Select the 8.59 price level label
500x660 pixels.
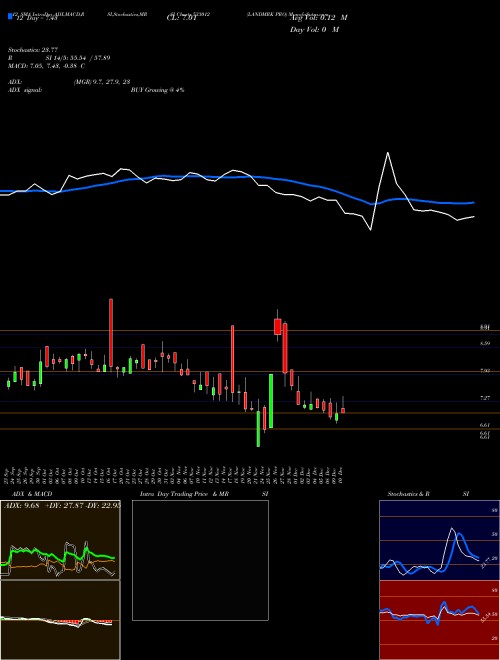click(x=485, y=343)
